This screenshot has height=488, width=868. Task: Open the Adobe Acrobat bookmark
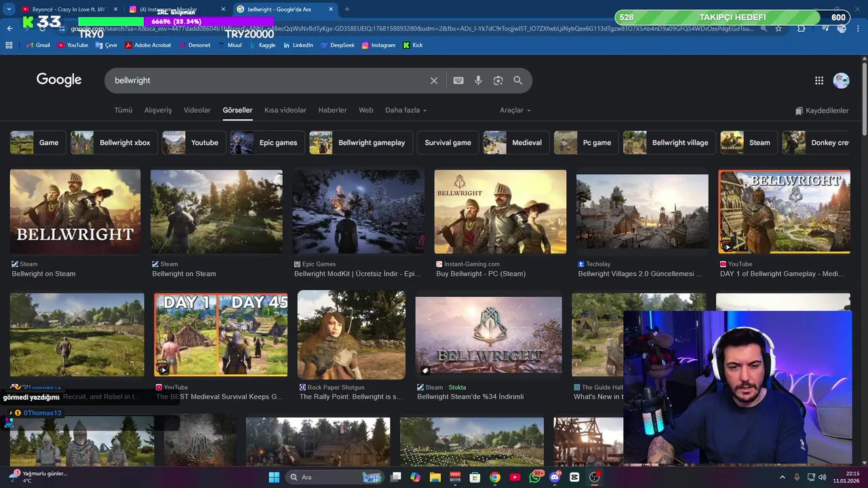coord(148,45)
